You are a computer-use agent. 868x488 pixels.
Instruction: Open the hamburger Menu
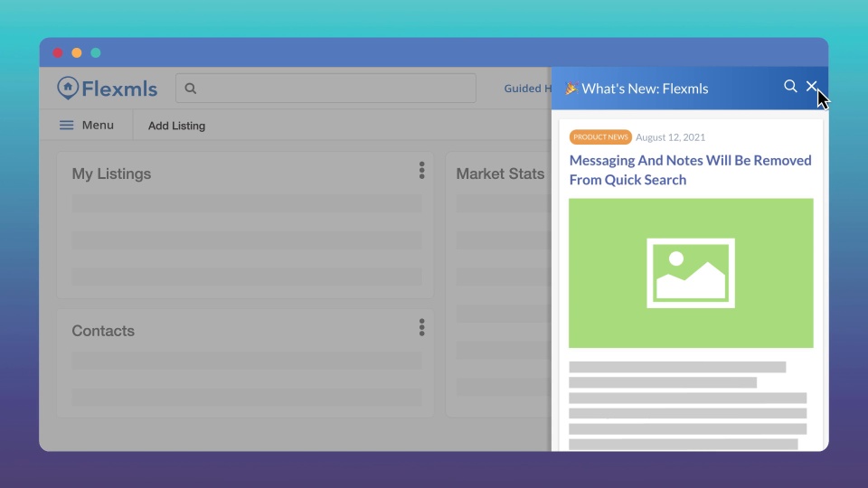click(87, 125)
